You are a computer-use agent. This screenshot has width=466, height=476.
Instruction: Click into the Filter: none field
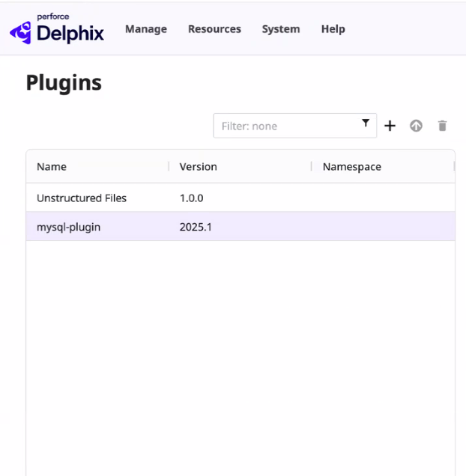tap(285, 126)
